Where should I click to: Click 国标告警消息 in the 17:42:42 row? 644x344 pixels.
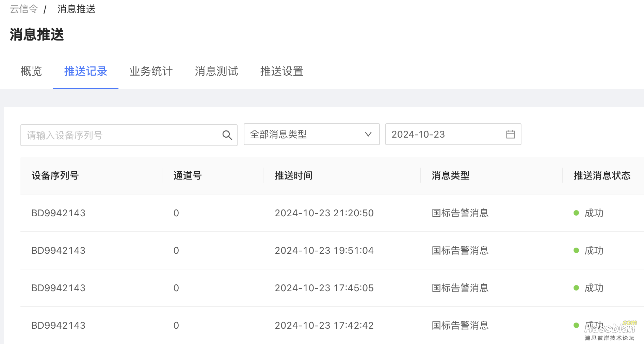460,325
